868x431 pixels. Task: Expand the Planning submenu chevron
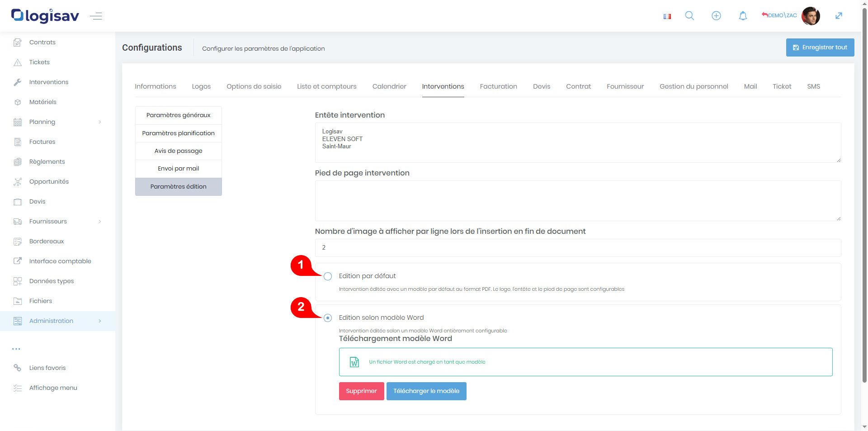(100, 122)
